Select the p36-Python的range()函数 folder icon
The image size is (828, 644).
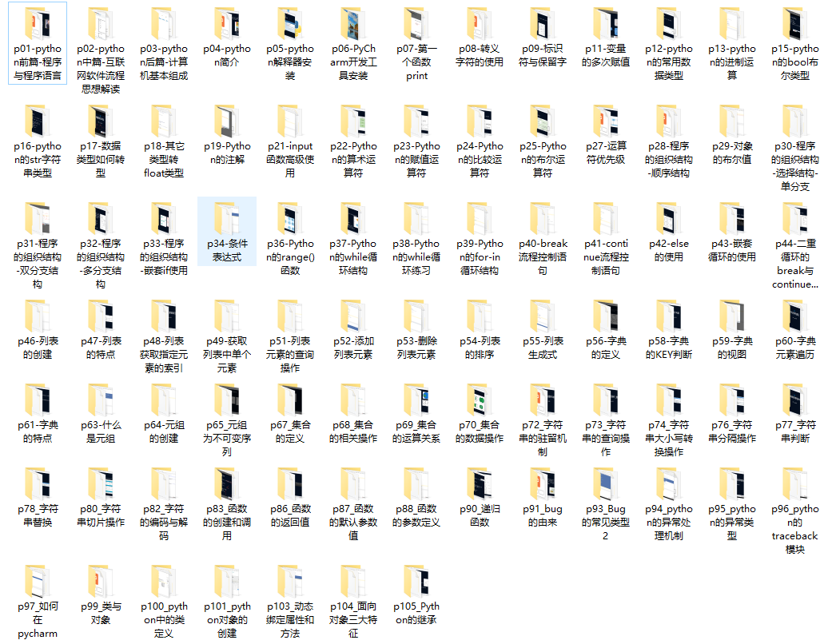point(290,219)
